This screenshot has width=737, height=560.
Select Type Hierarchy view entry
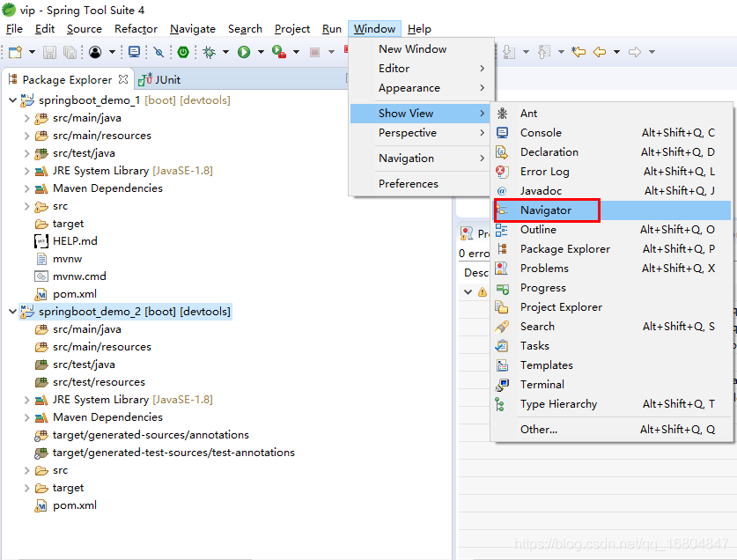(x=610, y=404)
